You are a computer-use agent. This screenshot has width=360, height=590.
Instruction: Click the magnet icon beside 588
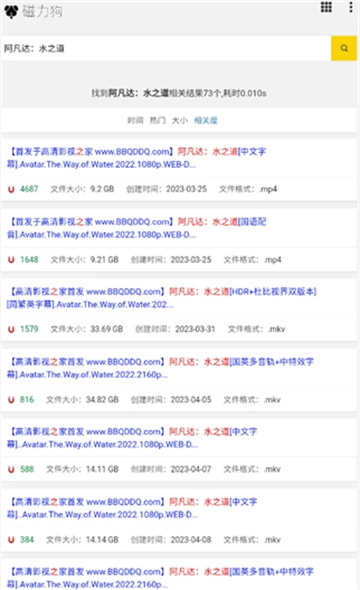pos(11,469)
